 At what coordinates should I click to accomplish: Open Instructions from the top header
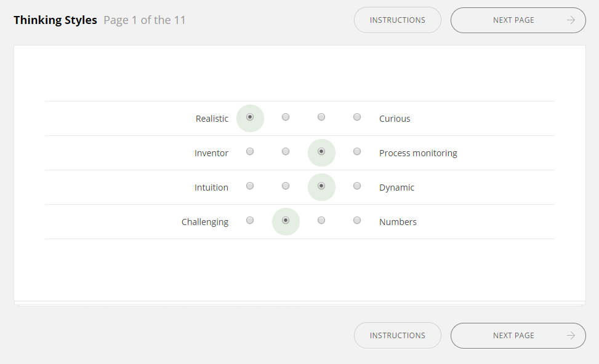point(398,20)
